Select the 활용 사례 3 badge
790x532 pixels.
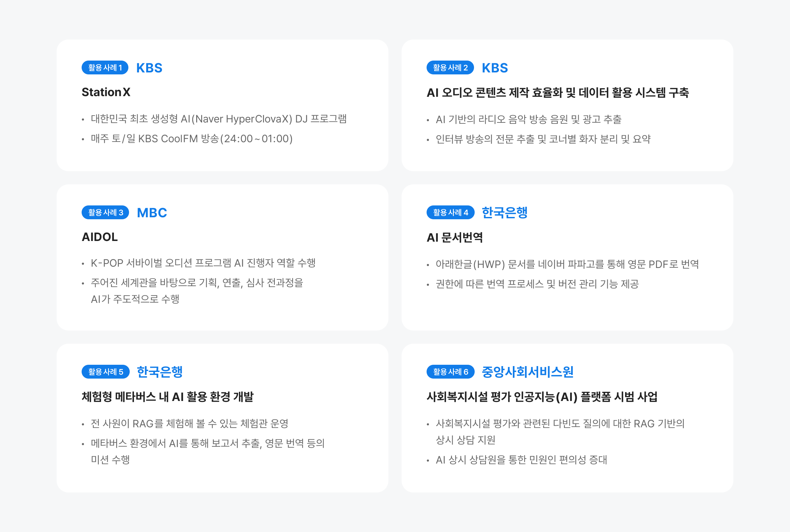point(105,212)
